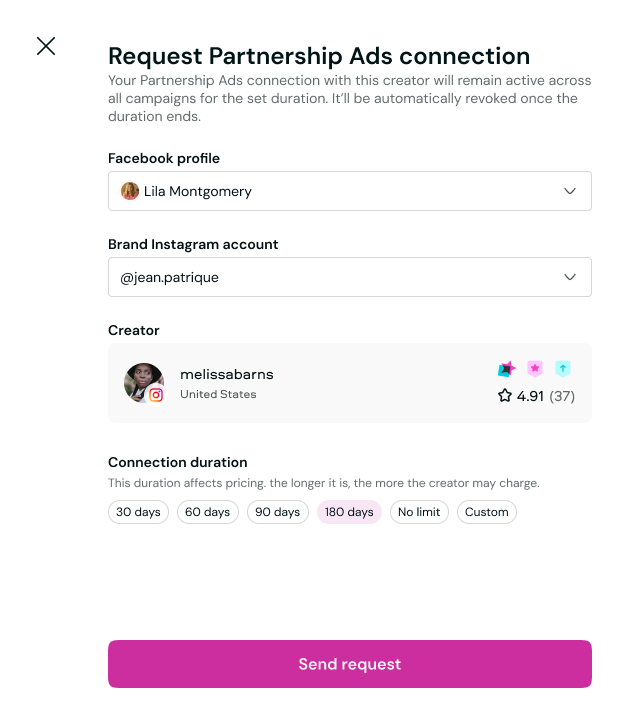Image resolution: width=624 pixels, height=720 pixels.
Task: Set the duration to No limit
Action: pyautogui.click(x=419, y=512)
